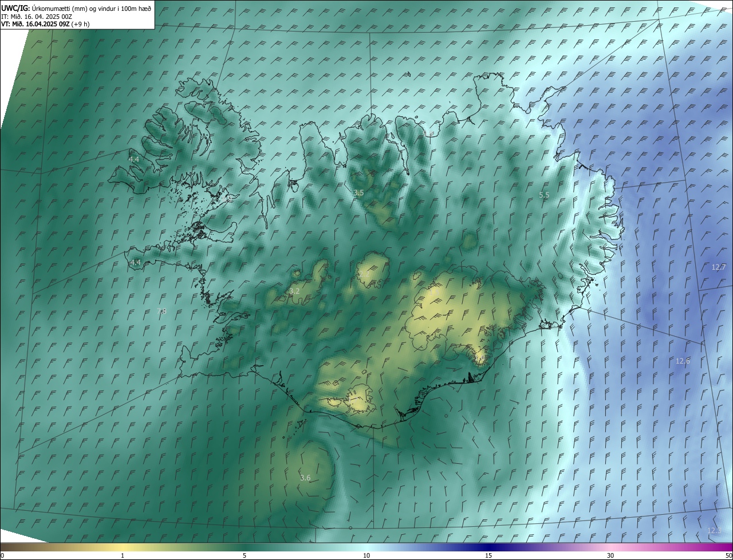This screenshot has height=560, width=733.
Task: Click the 3.6 value label south of Iceland
Action: 305,478
